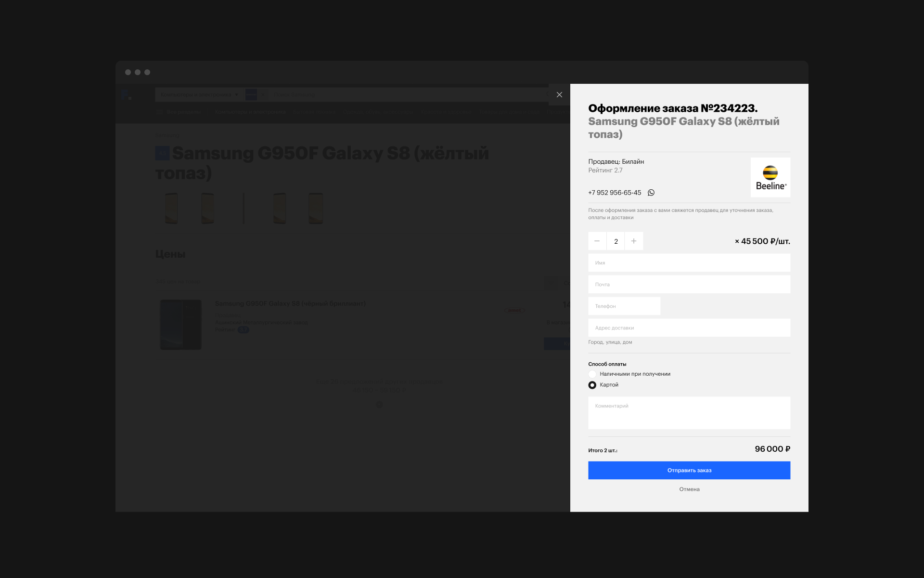Increase quantity with plus button
924x578 pixels.
point(634,241)
